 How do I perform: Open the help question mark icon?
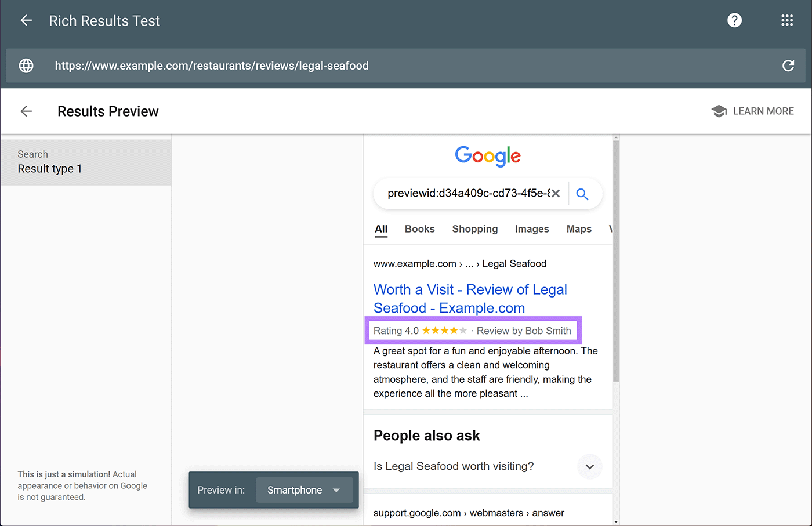(x=734, y=21)
